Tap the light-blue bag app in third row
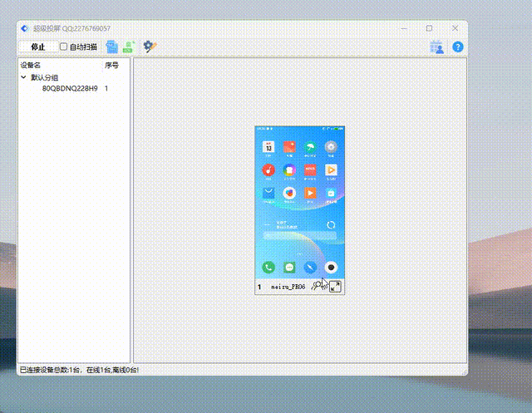Viewport: 532px width, 413px height. [x=331, y=193]
